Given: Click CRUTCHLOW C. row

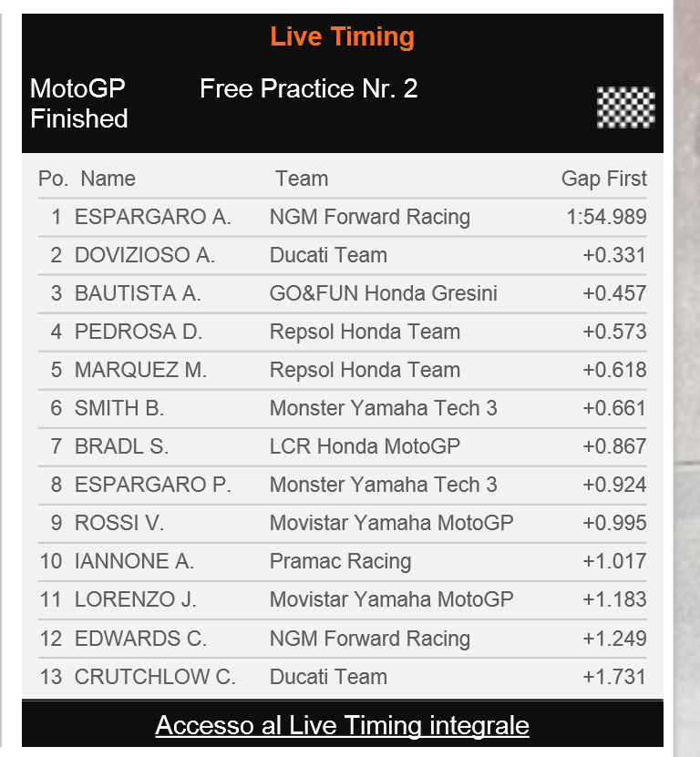Looking at the screenshot, I should coord(155,677).
